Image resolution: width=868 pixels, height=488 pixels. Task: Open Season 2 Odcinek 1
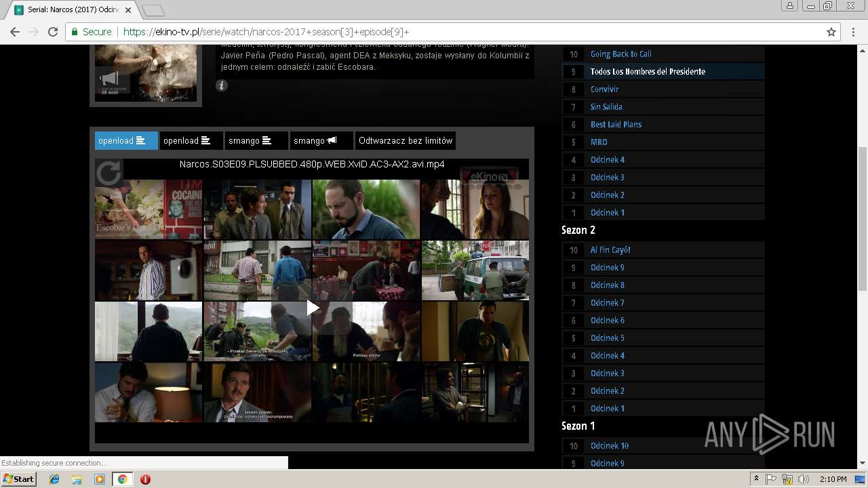(608, 408)
